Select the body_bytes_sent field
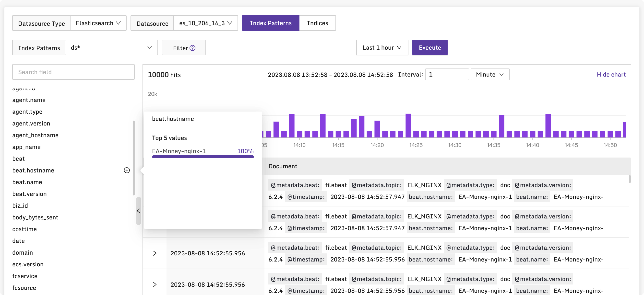This screenshot has width=644, height=295. point(35,217)
